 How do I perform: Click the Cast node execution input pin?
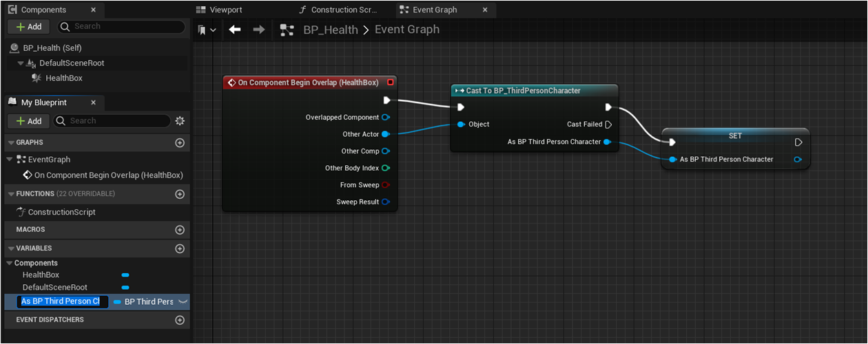(461, 107)
